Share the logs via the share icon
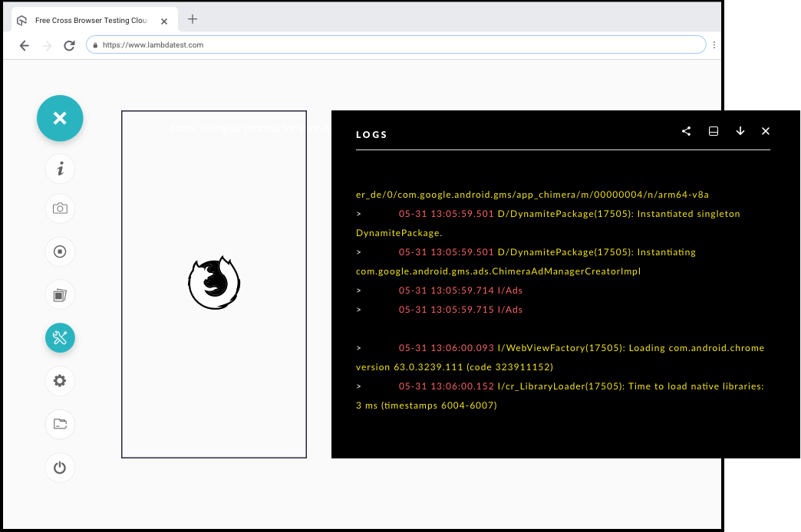Screen dimensions: 801x532 click(686, 131)
